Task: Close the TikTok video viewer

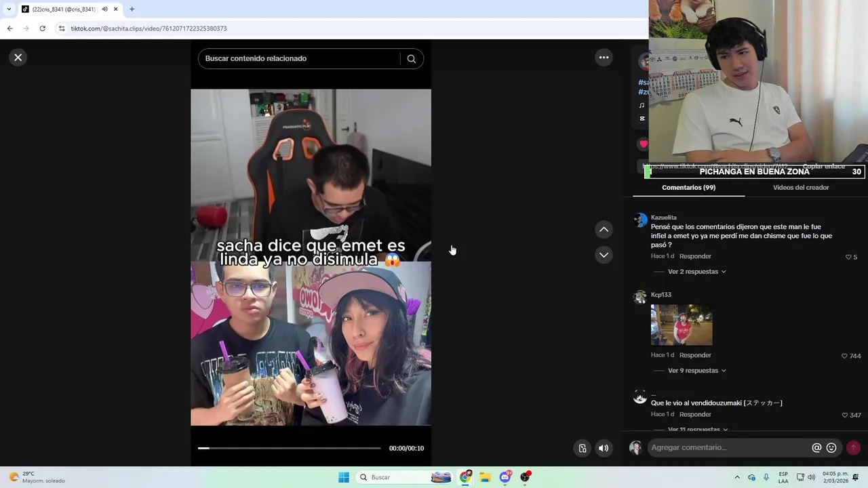Action: (18, 58)
